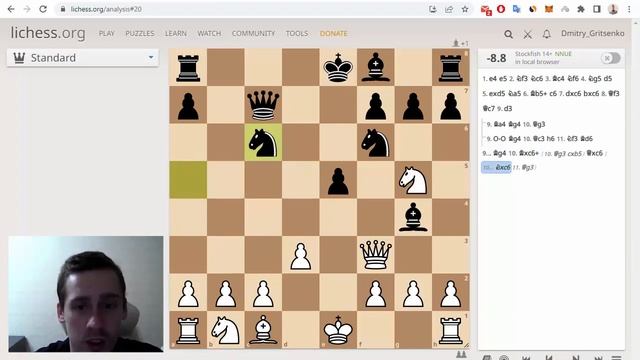Select the black pawn on e5

coord(338,180)
